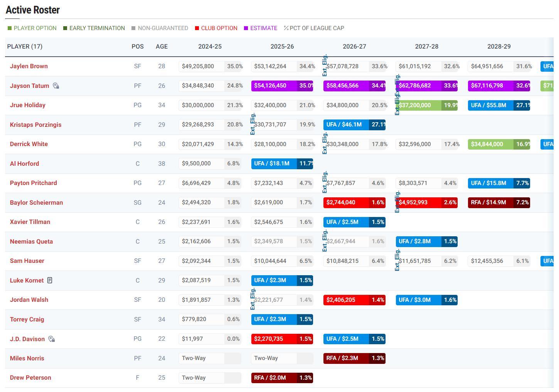The height and width of the screenshot is (392, 559).
Task: Click the gray Non-Guaranteed legend square
Action: [133, 28]
